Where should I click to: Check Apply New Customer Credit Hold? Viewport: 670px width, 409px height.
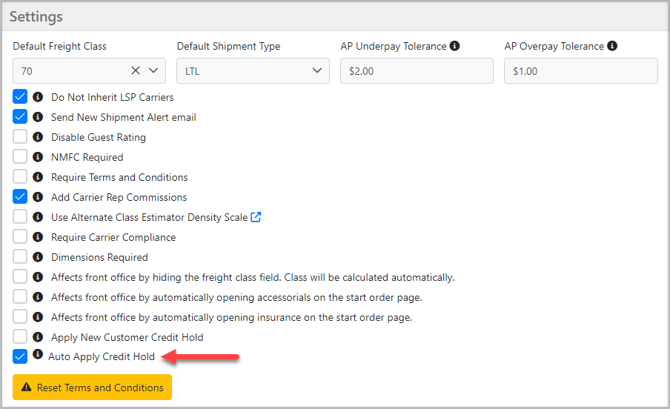point(20,337)
